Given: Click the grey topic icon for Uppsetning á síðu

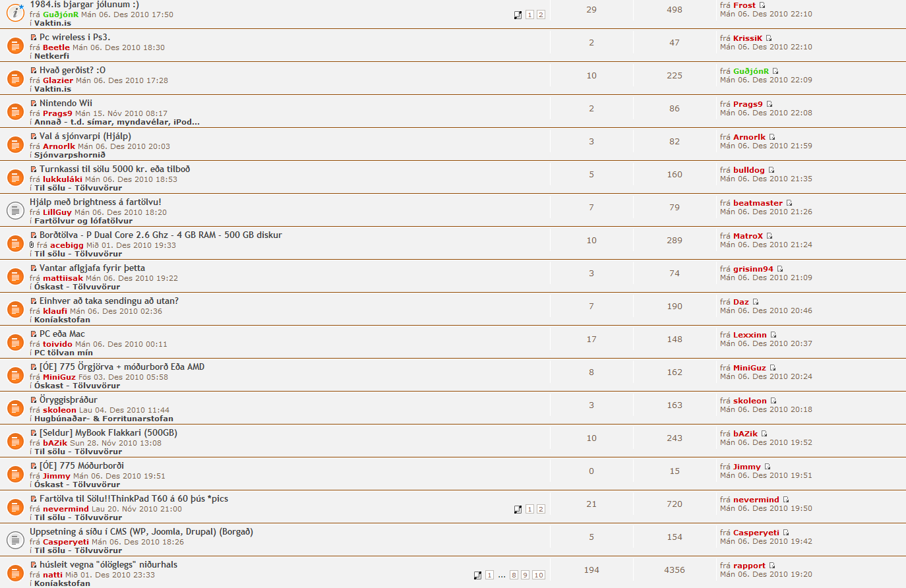Looking at the screenshot, I should pos(15,540).
